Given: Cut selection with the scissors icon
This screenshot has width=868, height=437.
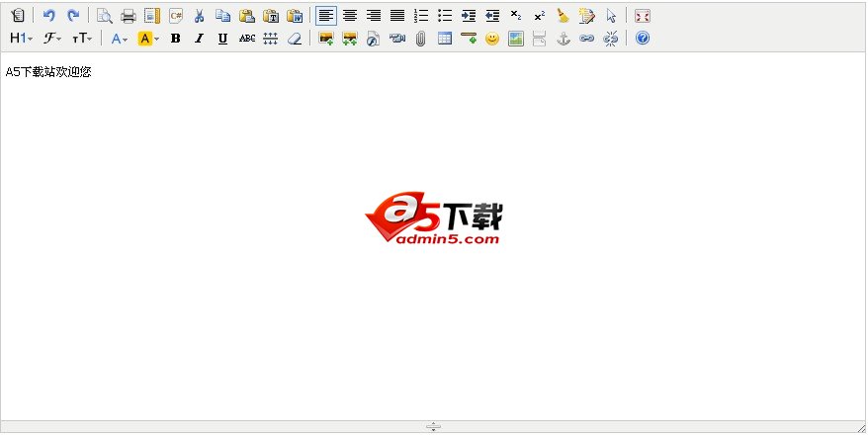Looking at the screenshot, I should (200, 16).
